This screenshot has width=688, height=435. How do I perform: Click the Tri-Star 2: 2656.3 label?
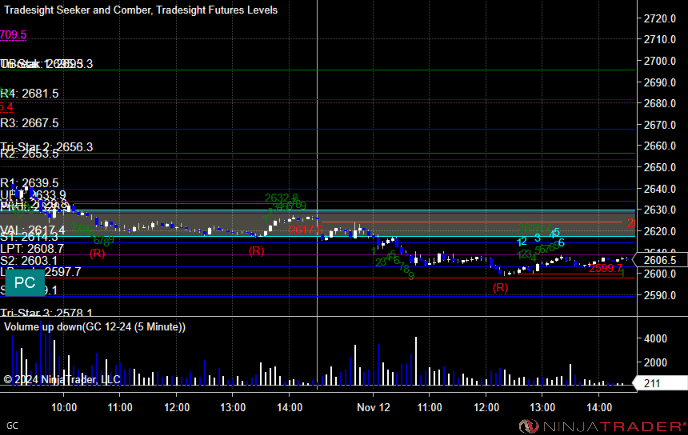coord(47,146)
